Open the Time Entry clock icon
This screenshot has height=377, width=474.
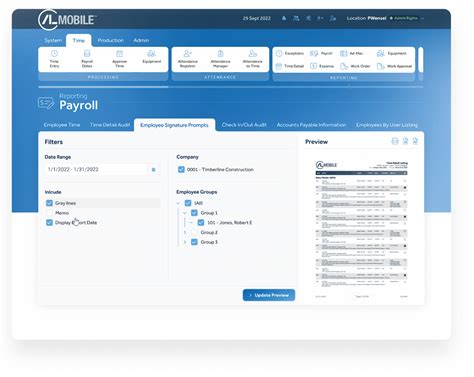click(54, 53)
